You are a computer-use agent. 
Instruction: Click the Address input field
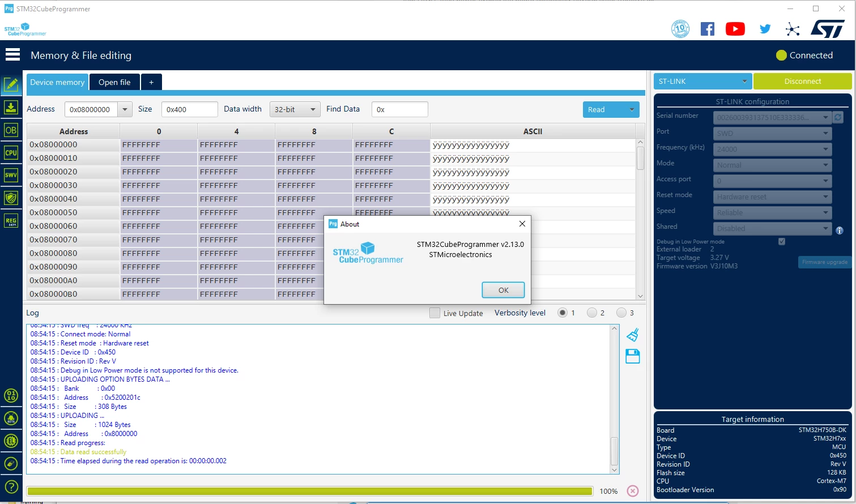(x=91, y=109)
